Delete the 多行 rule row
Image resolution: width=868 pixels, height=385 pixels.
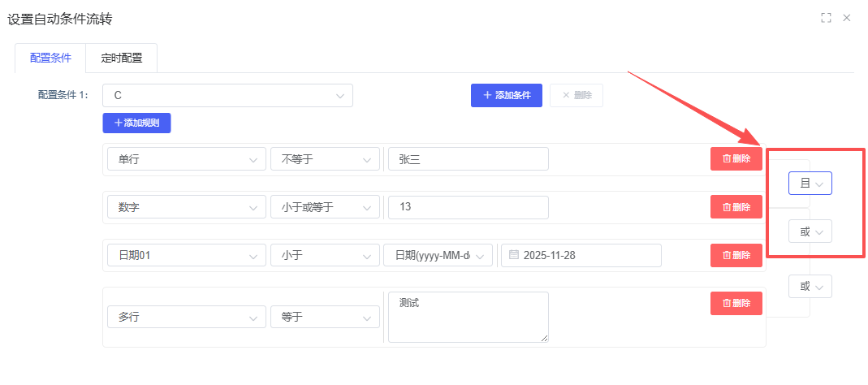click(736, 303)
